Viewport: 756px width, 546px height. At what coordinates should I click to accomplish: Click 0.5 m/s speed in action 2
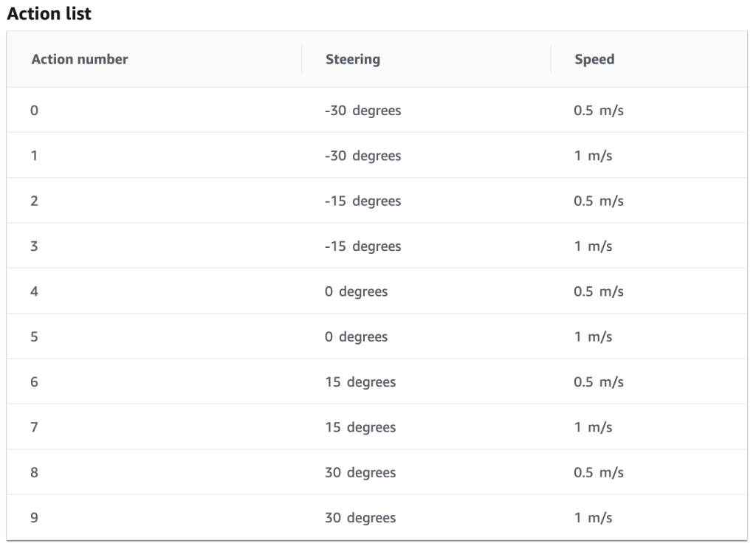tap(598, 201)
